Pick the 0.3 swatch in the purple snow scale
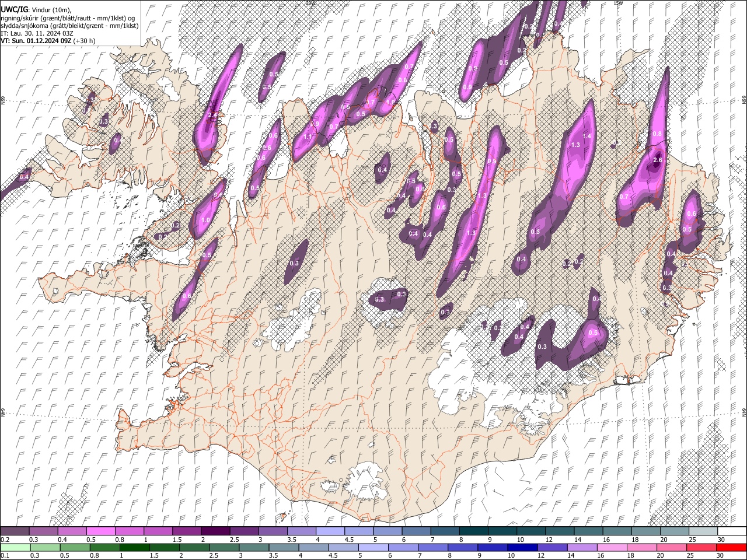 pos(43,531)
